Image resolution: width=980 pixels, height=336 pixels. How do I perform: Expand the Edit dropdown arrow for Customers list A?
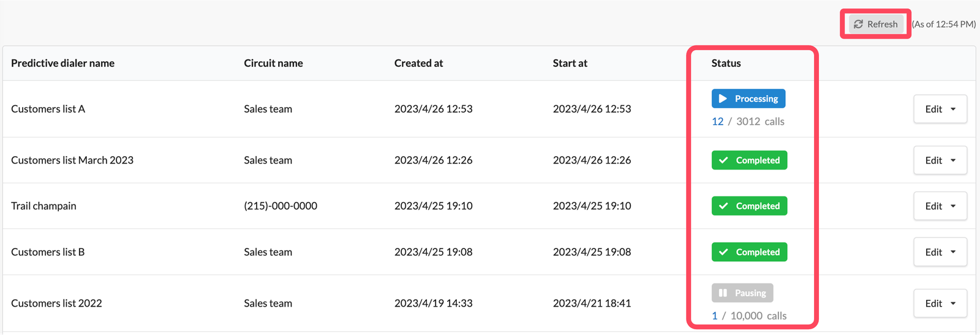(x=953, y=109)
